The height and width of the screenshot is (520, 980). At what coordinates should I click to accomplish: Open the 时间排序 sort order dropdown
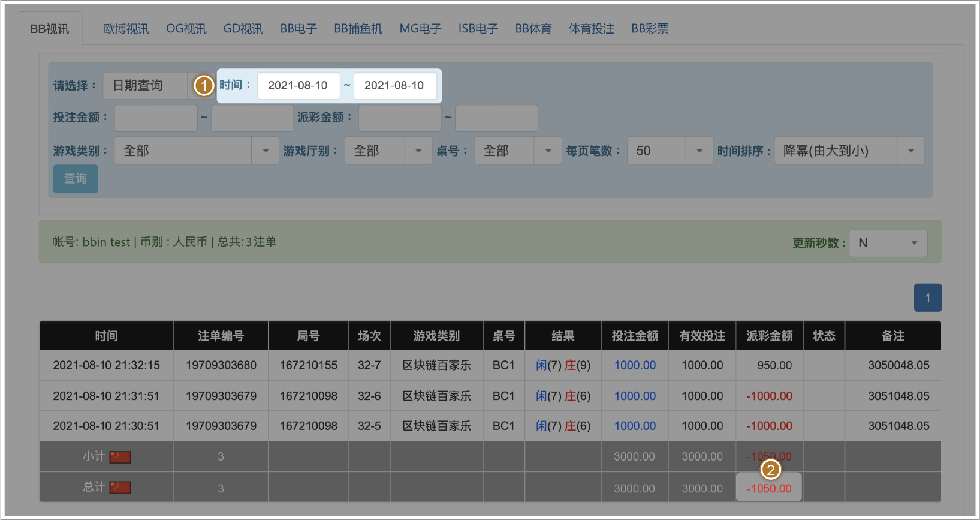[x=849, y=151]
